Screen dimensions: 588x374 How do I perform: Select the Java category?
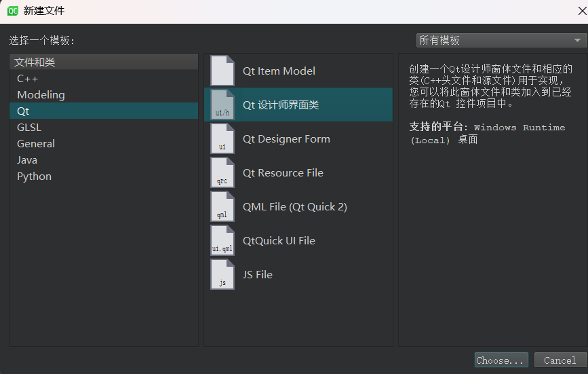(x=104, y=160)
